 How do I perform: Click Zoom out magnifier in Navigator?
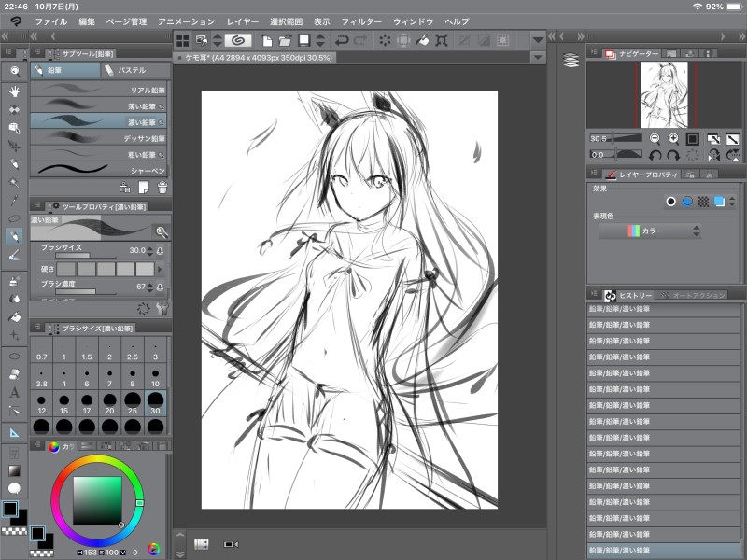click(655, 138)
